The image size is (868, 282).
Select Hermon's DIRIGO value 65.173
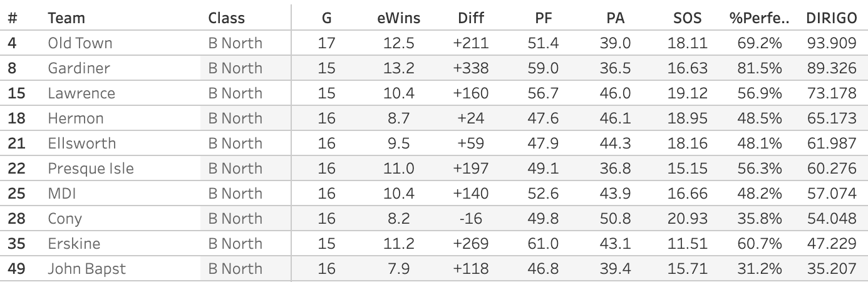(831, 118)
